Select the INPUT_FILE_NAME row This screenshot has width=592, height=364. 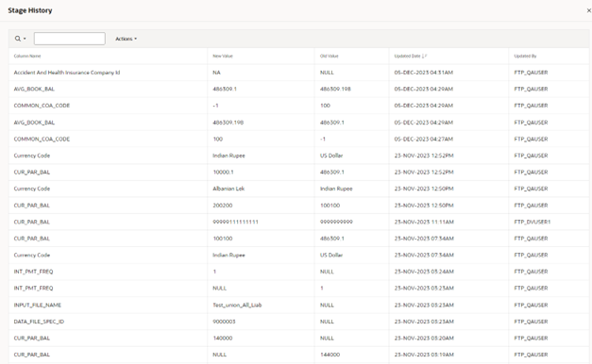point(298,305)
